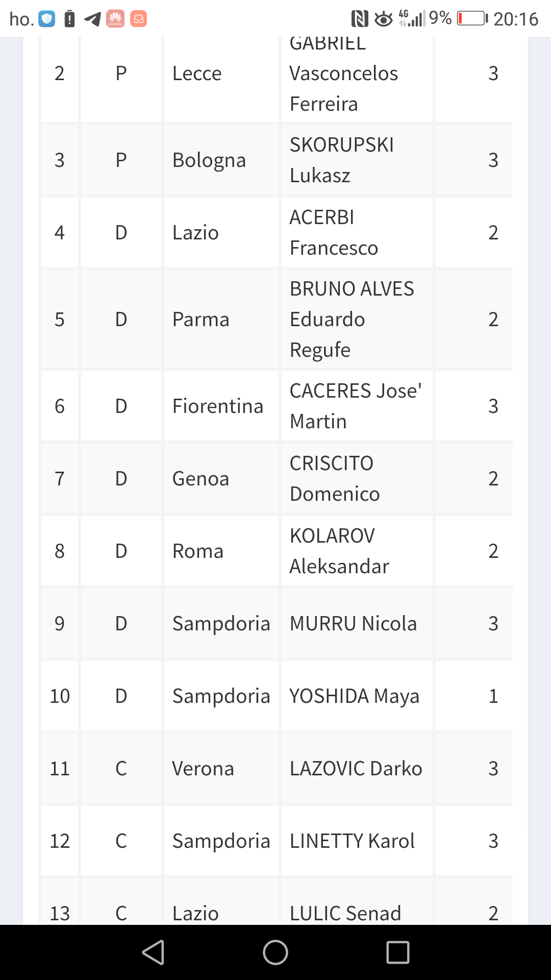Tap the Genoa team cell

pos(201,479)
